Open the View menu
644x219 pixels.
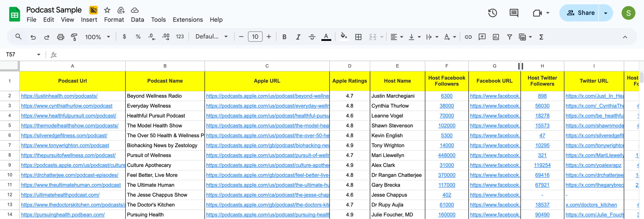point(68,20)
